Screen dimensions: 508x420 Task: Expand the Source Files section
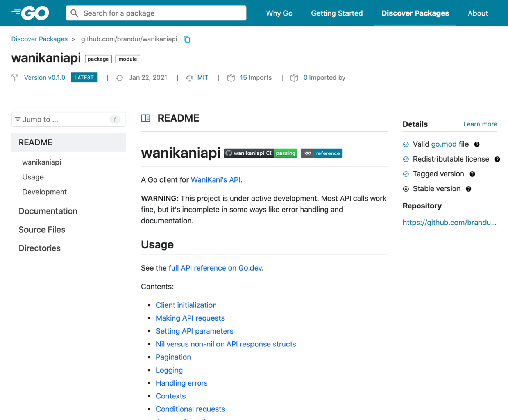(42, 230)
